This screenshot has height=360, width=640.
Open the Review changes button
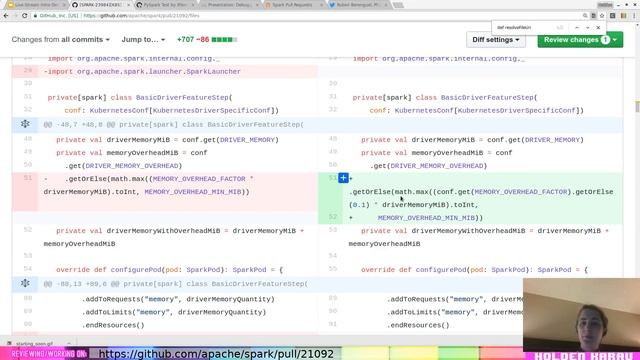(580, 40)
